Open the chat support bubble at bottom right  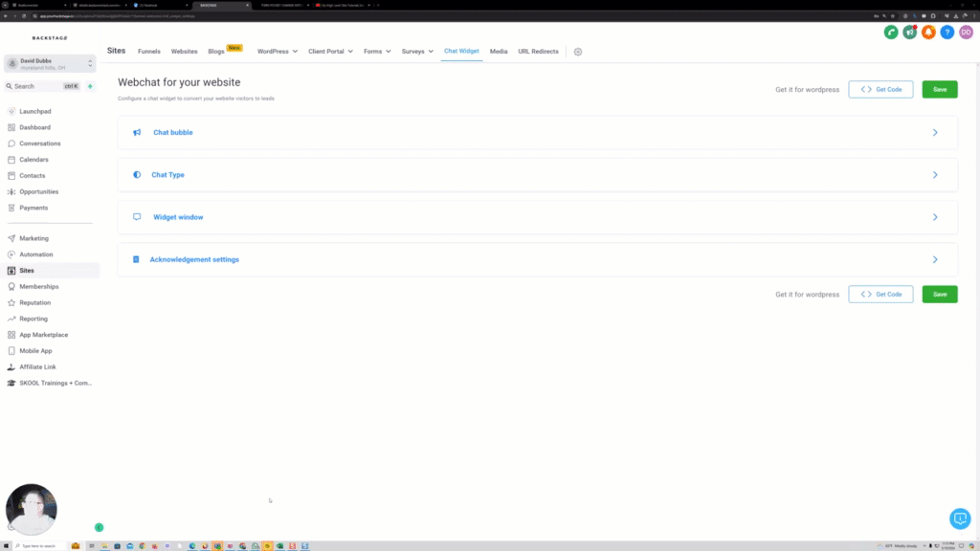960,518
